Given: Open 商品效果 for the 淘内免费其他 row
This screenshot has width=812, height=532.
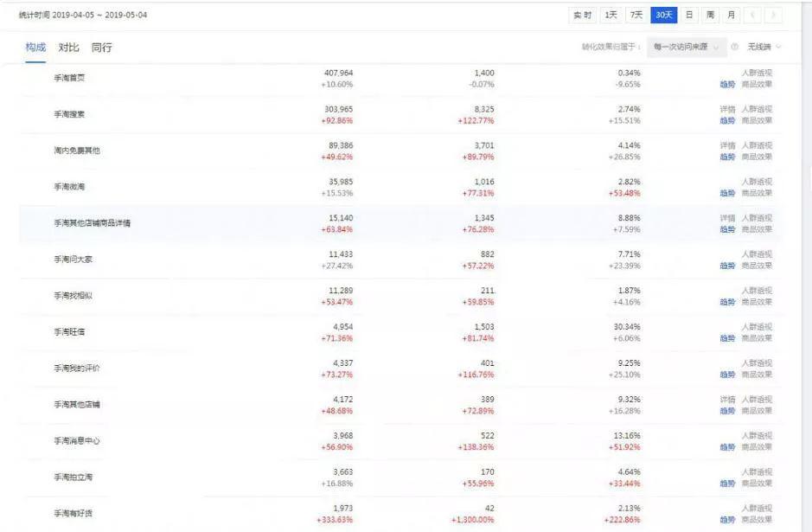Looking at the screenshot, I should pyautogui.click(x=757, y=157).
